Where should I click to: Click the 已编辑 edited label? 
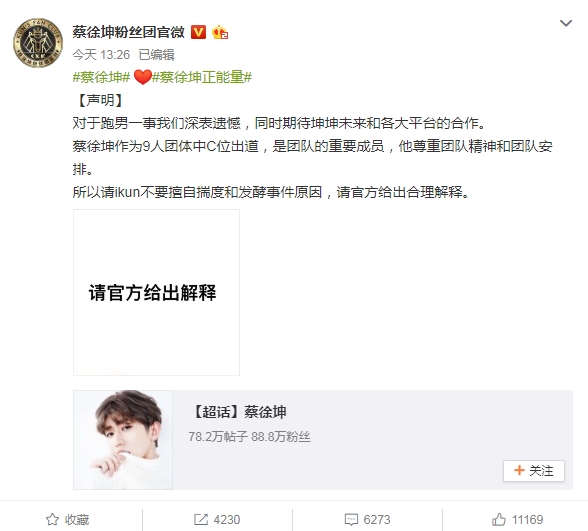pyautogui.click(x=156, y=55)
